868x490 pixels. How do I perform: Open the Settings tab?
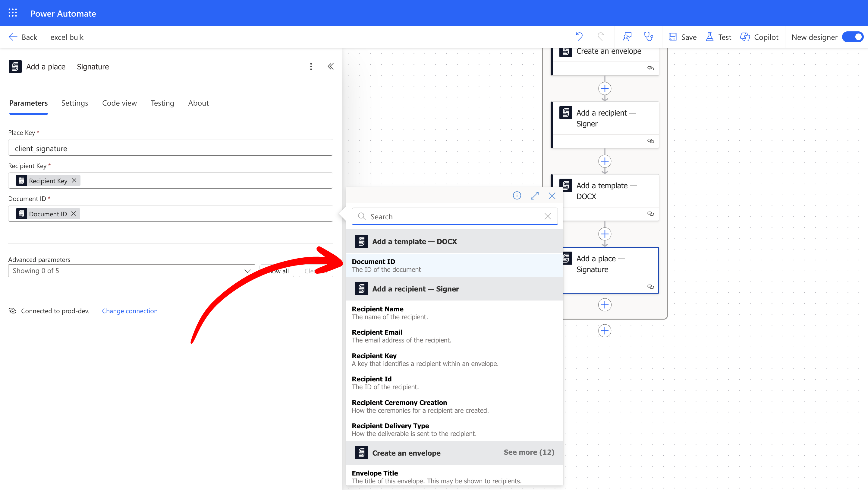click(x=74, y=103)
